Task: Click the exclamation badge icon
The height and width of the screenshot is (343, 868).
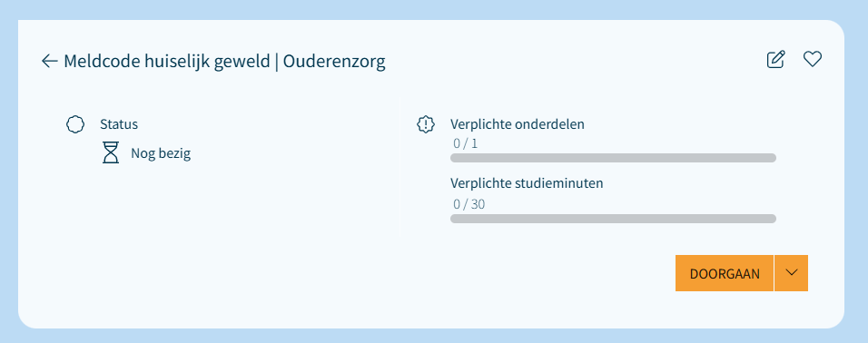Action: click(425, 124)
